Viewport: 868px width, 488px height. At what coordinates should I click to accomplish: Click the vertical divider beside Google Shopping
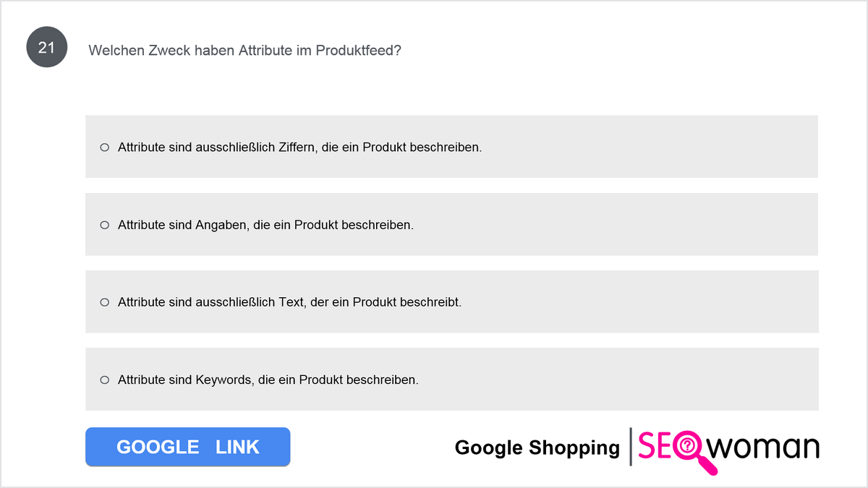pyautogui.click(x=631, y=447)
